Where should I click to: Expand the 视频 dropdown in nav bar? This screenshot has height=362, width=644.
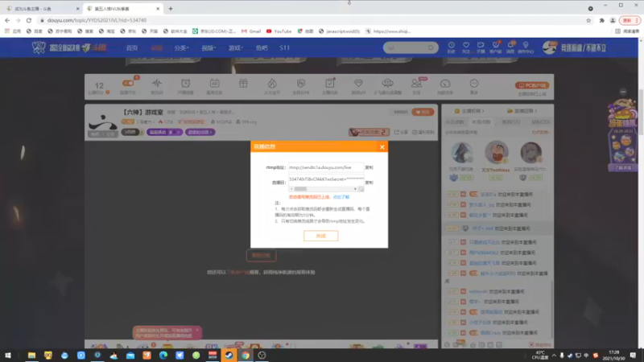pos(208,48)
